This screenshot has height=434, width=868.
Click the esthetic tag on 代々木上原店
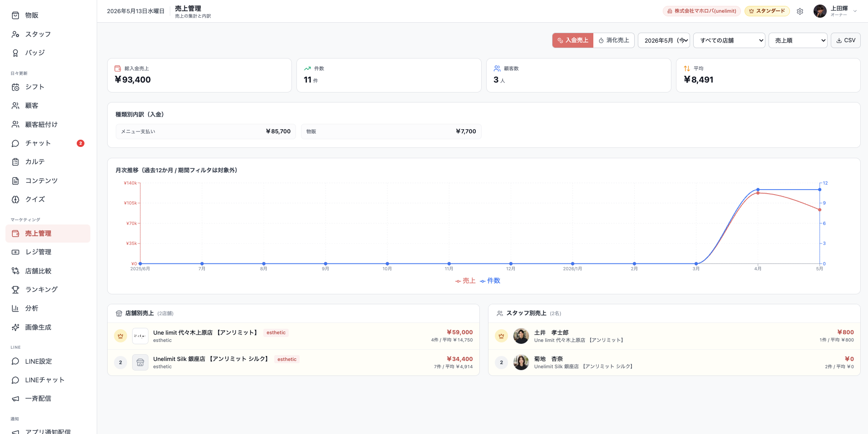[276, 333]
